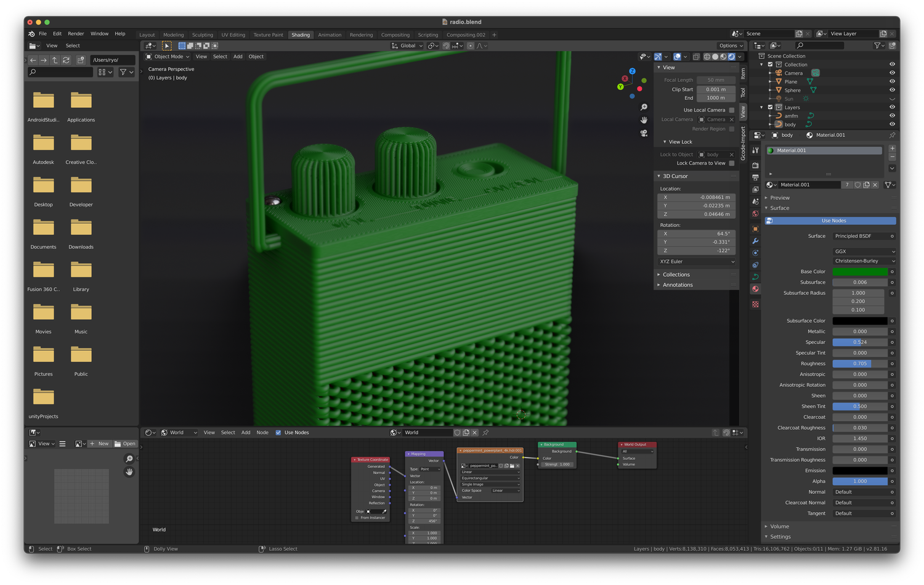Click the zoom magnifier icon in viewport
This screenshot has width=924, height=585.
[x=644, y=107]
